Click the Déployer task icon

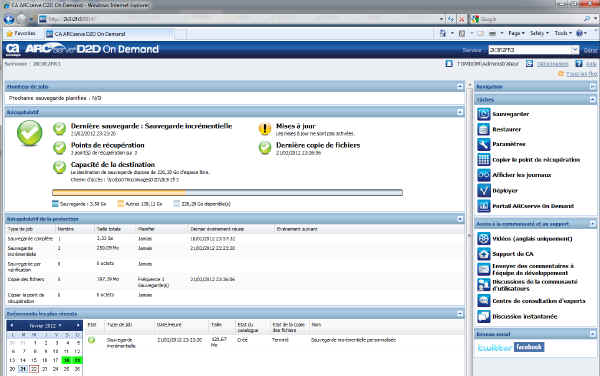pyautogui.click(x=484, y=190)
